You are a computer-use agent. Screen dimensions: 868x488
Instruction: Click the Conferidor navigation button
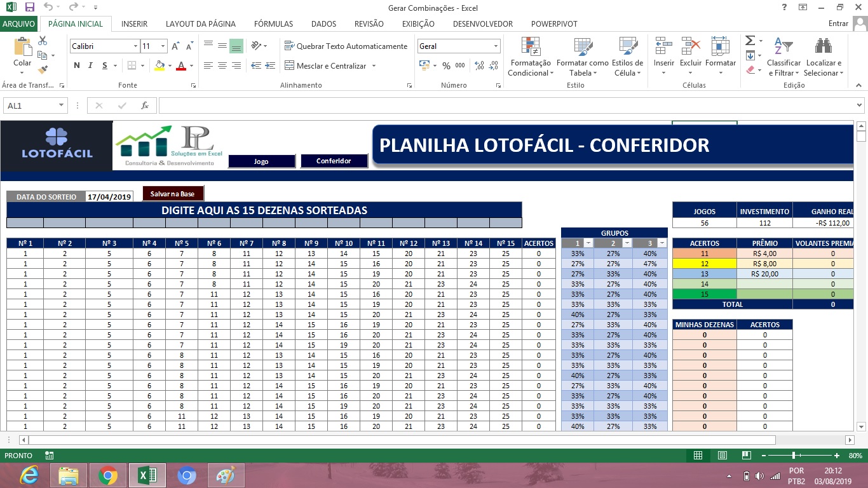point(334,161)
